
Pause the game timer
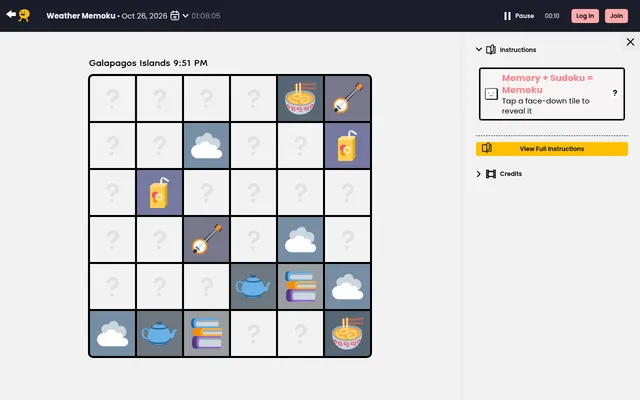[519, 16]
